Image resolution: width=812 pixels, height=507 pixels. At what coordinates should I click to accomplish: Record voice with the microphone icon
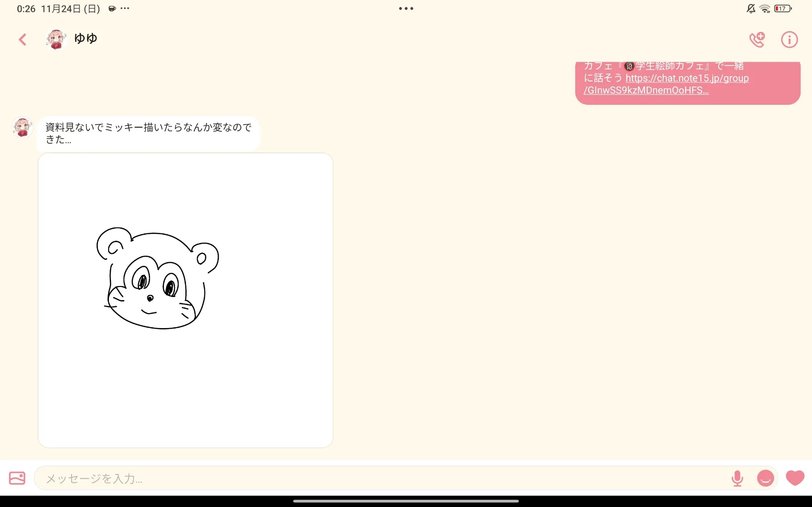(x=737, y=479)
